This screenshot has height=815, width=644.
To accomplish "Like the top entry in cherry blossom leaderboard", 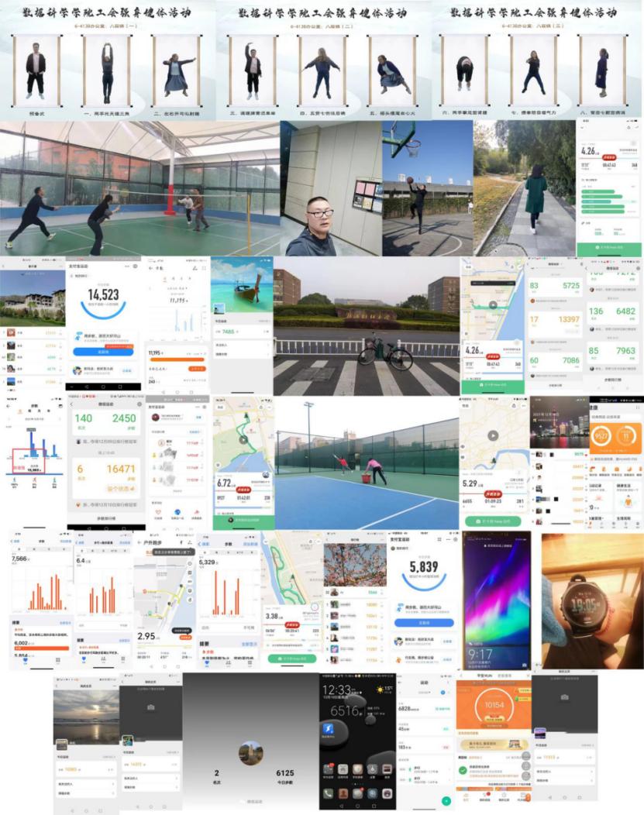I will coord(382,593).
